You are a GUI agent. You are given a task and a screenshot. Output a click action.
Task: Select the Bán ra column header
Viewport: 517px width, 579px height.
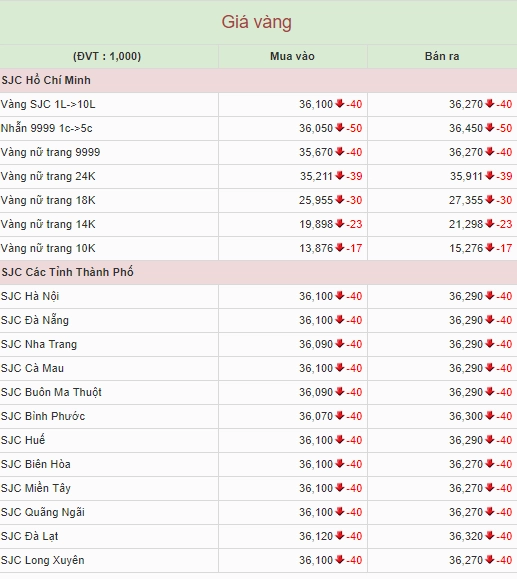(442, 56)
